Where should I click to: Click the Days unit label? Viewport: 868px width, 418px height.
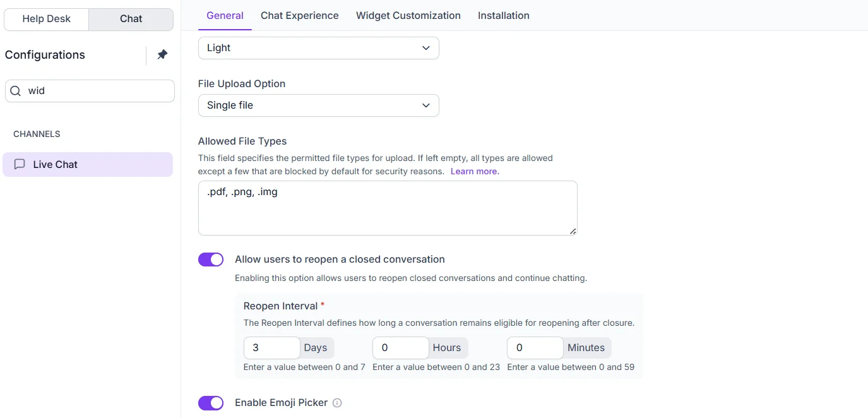coord(316,348)
